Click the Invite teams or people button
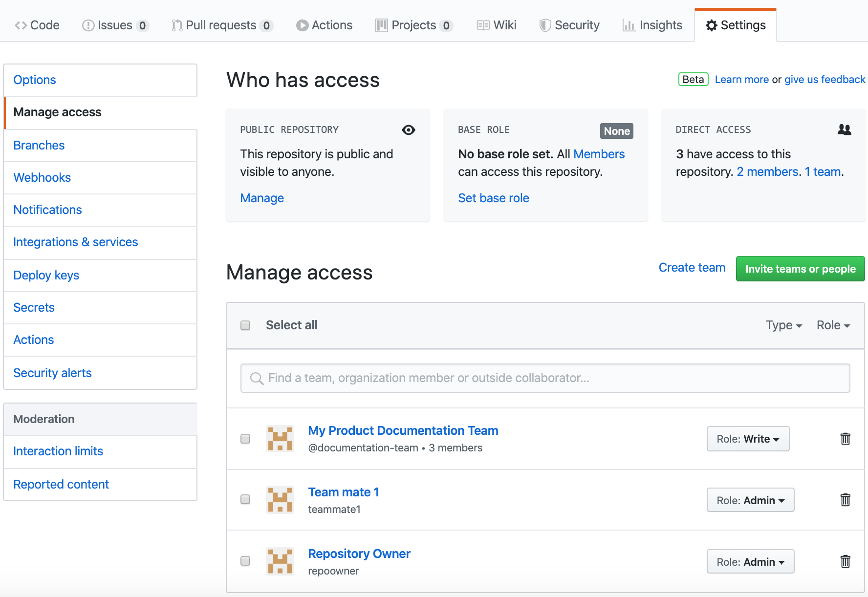 [800, 269]
